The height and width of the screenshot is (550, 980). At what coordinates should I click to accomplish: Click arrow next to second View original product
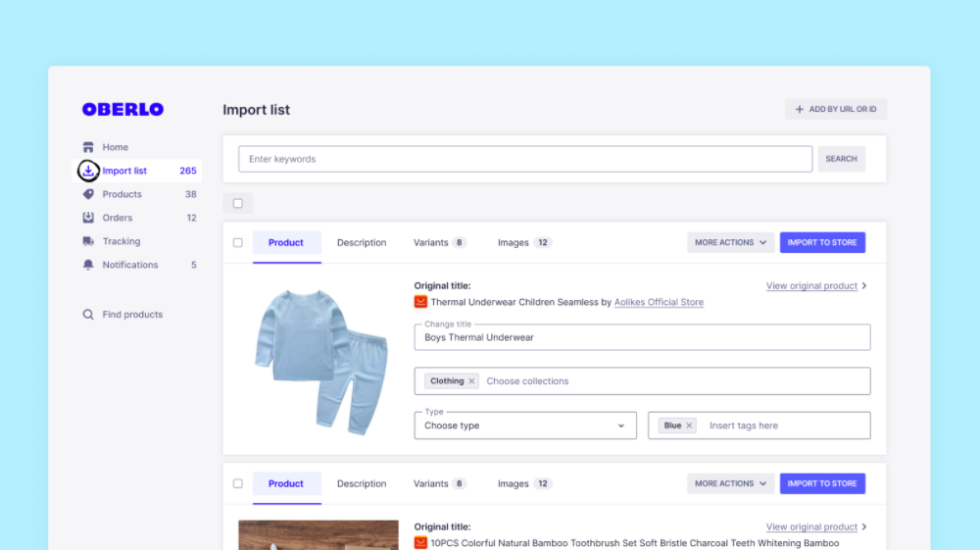click(864, 526)
